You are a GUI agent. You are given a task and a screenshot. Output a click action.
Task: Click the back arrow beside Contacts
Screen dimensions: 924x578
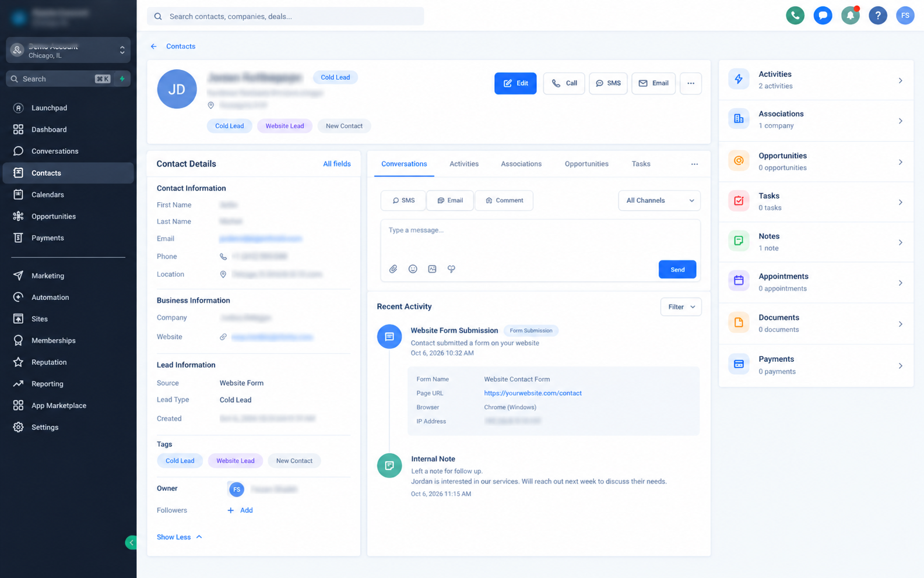[154, 47]
